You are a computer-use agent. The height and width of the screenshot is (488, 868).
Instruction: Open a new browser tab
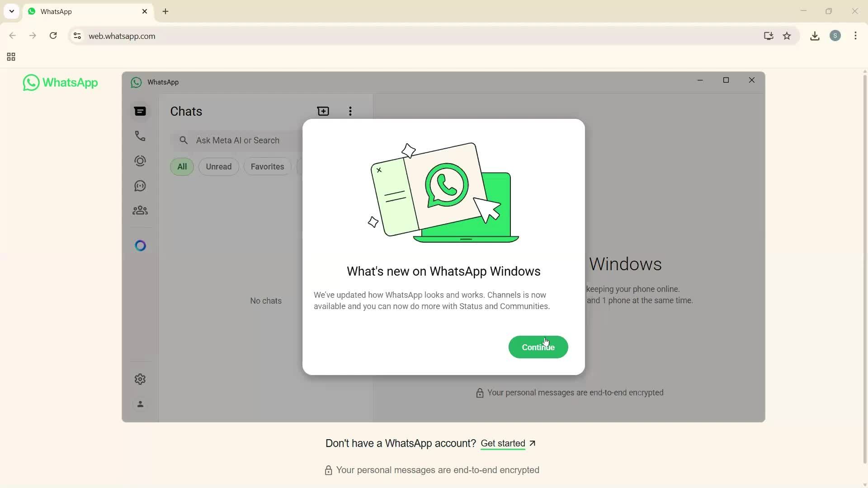tap(165, 11)
